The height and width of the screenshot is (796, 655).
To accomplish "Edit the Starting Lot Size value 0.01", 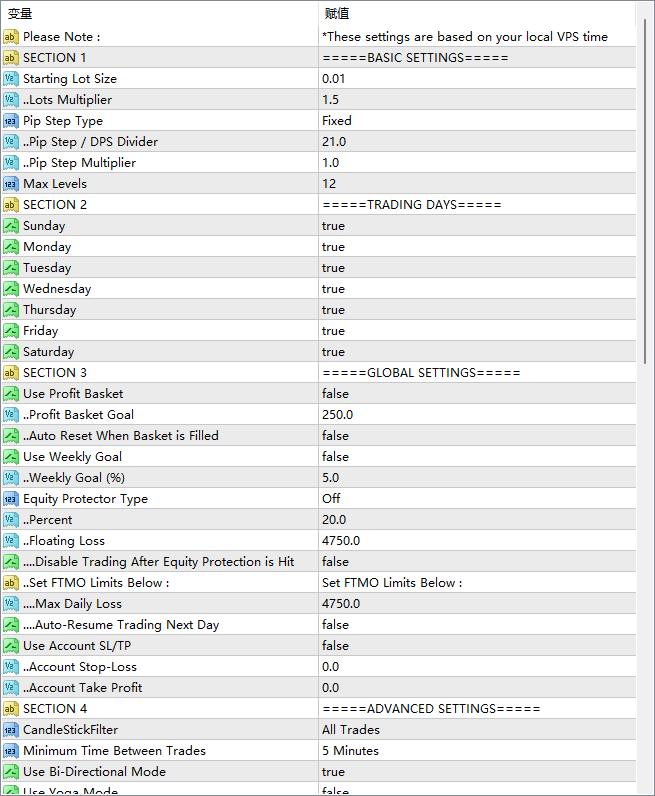I will point(477,79).
